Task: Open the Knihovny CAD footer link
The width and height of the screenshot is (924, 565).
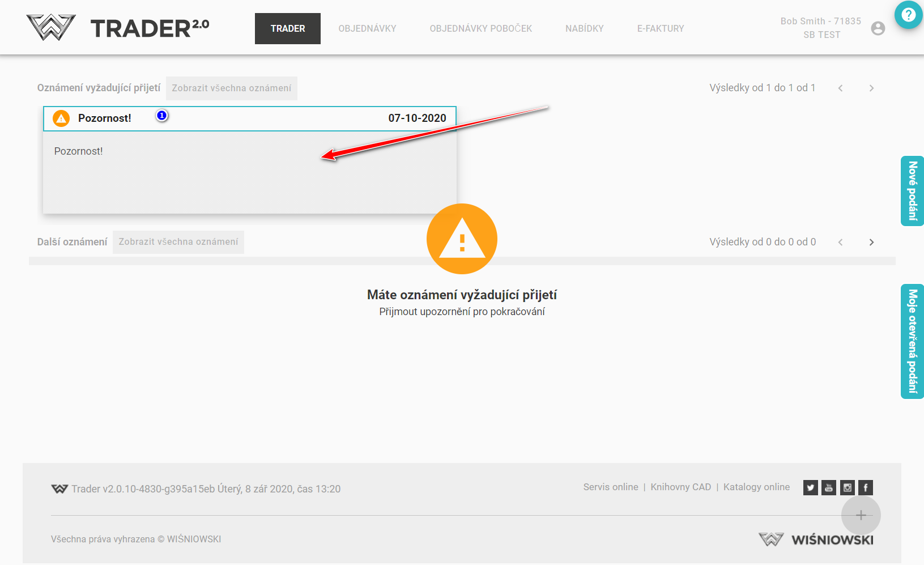Action: [x=680, y=487]
